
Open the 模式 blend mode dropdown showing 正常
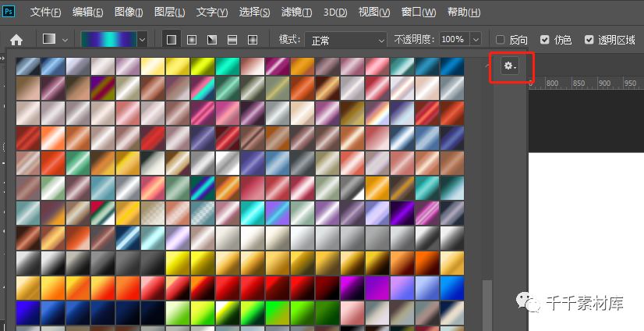346,40
